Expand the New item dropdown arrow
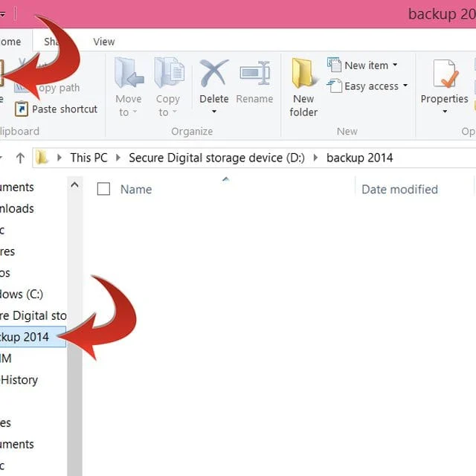 [x=395, y=65]
